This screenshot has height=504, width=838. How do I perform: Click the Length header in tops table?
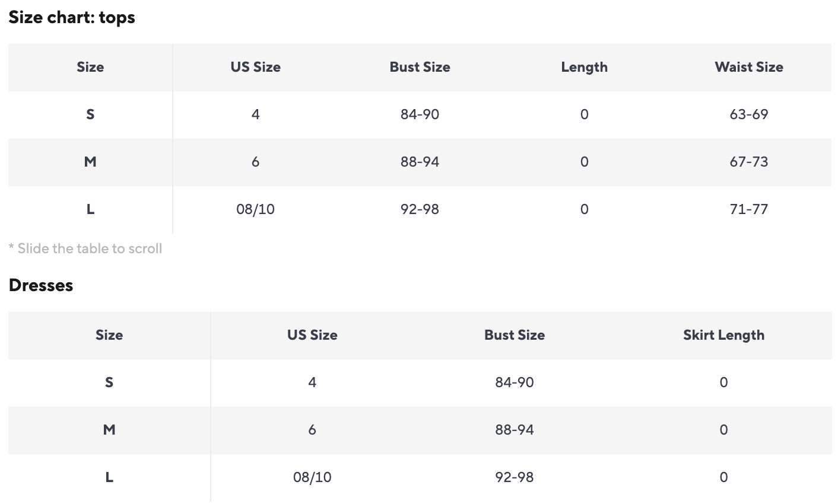tap(584, 67)
